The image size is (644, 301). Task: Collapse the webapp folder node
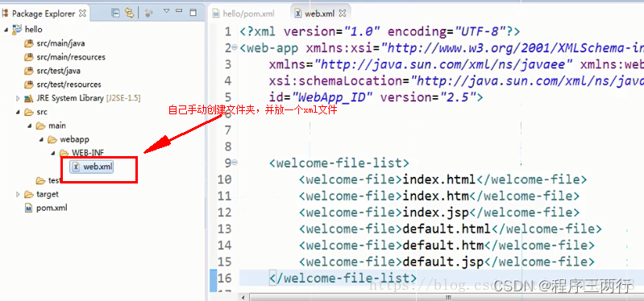[41, 140]
